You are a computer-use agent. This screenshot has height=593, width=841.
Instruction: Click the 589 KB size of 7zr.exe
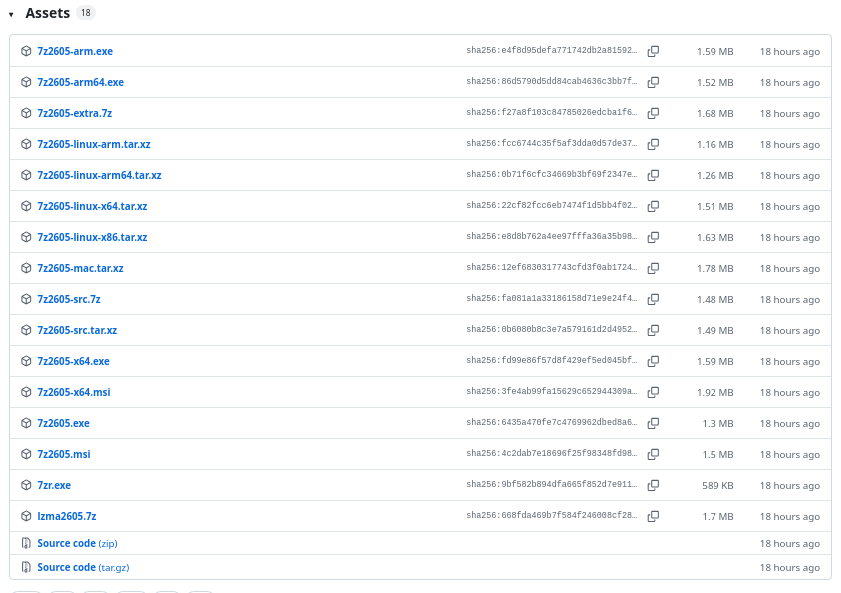pyautogui.click(x=718, y=486)
